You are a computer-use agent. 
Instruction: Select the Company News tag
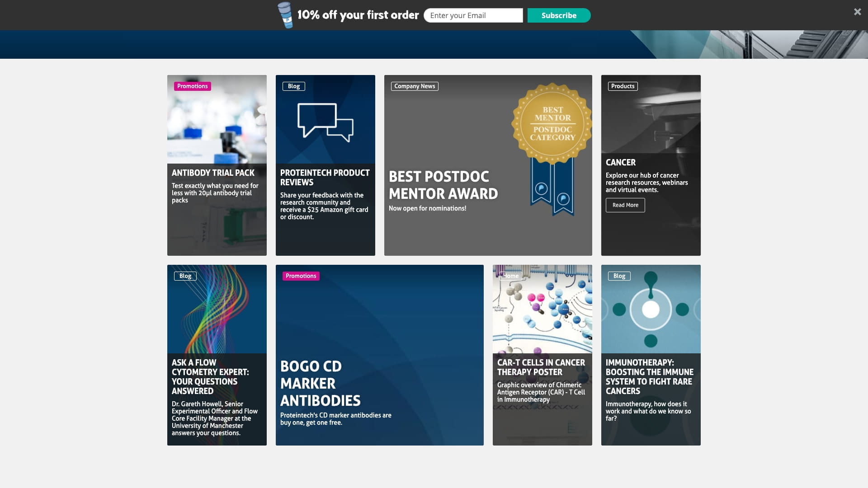[x=415, y=86]
